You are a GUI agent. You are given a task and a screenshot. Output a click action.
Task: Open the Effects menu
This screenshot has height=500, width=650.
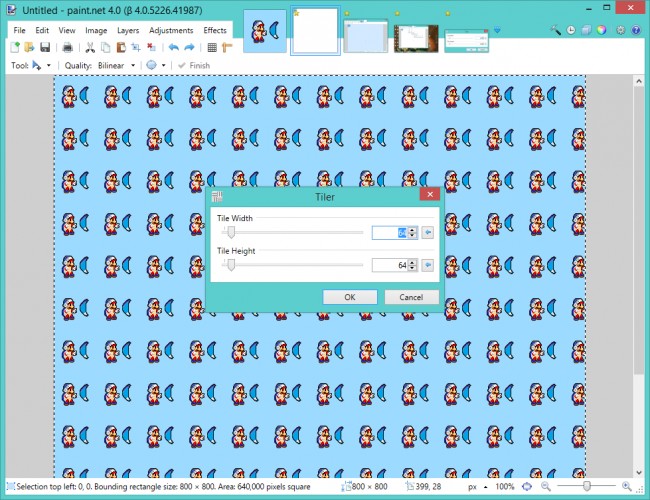[x=215, y=30]
